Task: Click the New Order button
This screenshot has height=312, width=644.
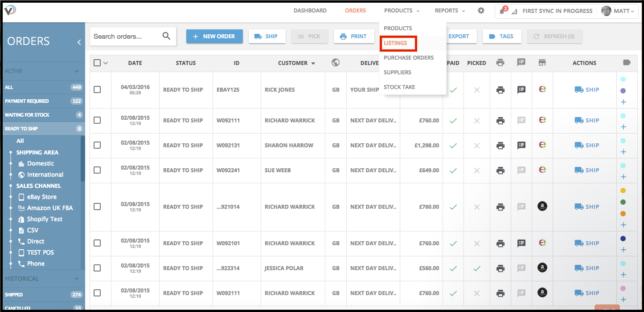Action: [214, 36]
